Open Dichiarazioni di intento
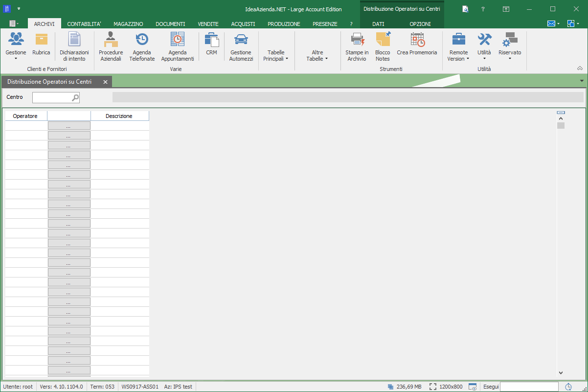Screen dimensions: 588x392 (x=74, y=39)
